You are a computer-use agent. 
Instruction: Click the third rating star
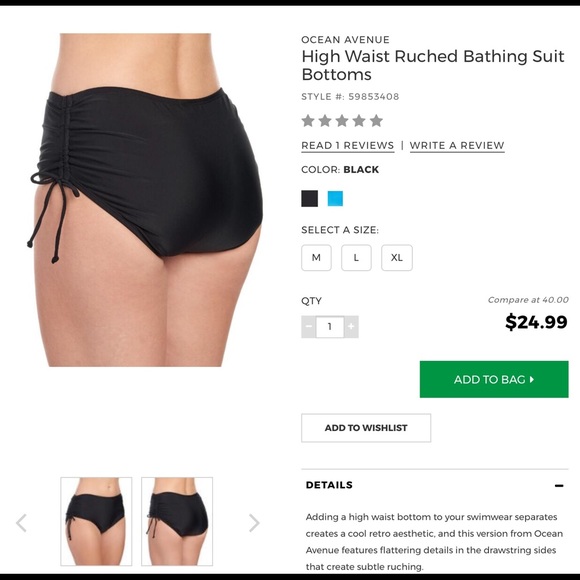(x=342, y=121)
